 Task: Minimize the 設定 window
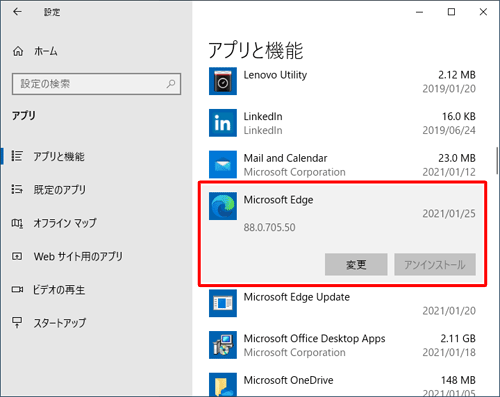pyautogui.click(x=420, y=12)
